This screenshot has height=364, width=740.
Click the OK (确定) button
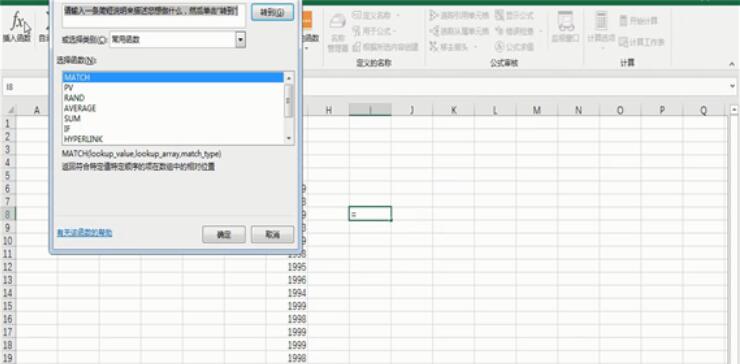(x=224, y=235)
